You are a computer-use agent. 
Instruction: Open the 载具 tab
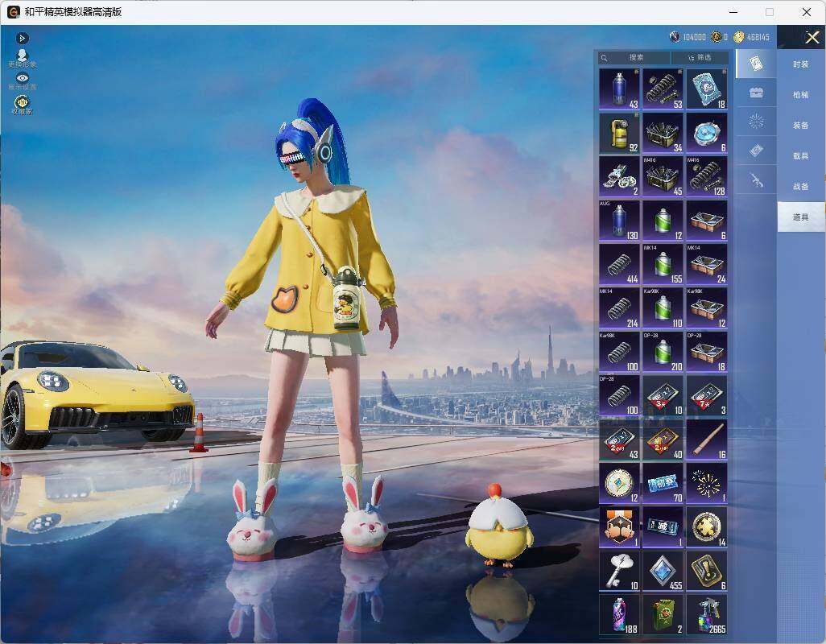(801, 156)
